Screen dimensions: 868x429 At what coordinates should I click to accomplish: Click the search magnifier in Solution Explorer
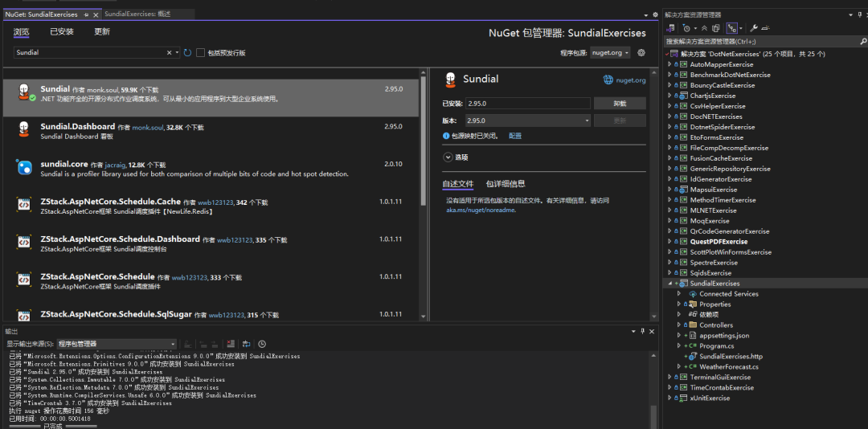pyautogui.click(x=862, y=42)
